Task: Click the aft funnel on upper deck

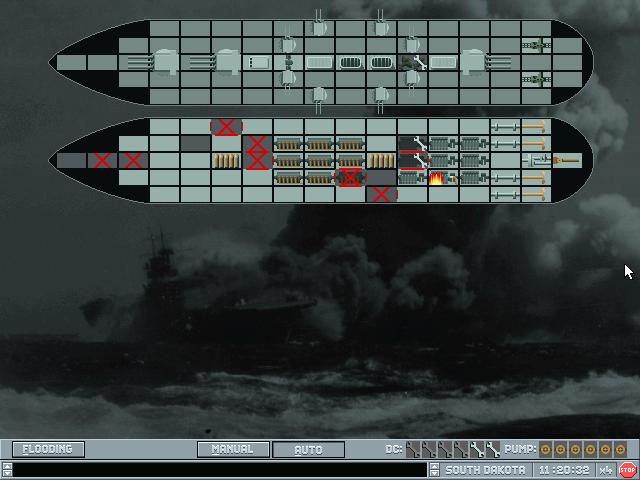Action: click(381, 62)
